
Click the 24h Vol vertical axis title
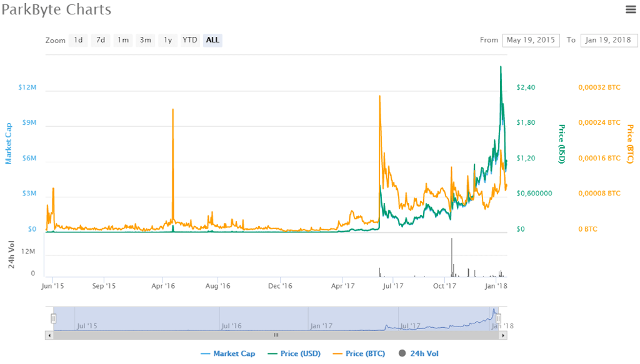tap(11, 255)
